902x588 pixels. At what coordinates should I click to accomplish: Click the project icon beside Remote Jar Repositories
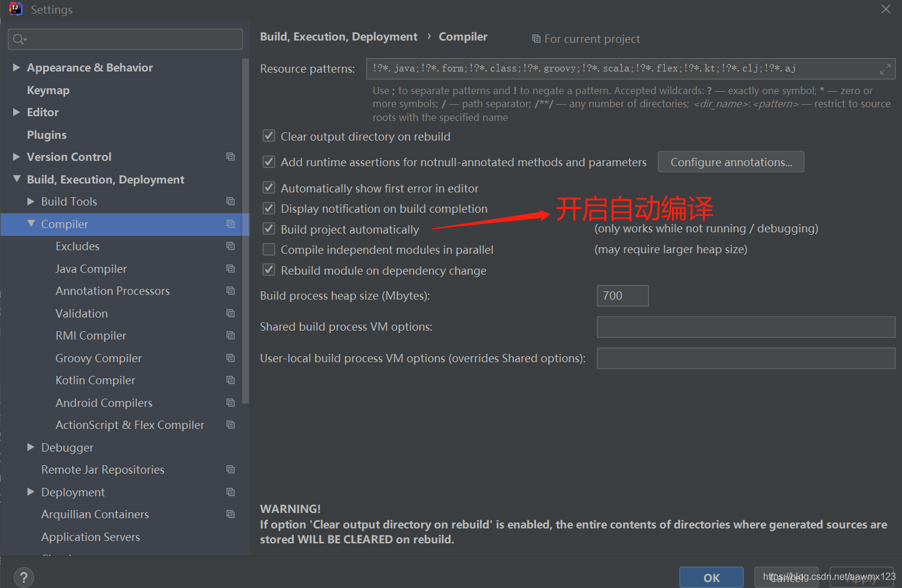coord(231,469)
